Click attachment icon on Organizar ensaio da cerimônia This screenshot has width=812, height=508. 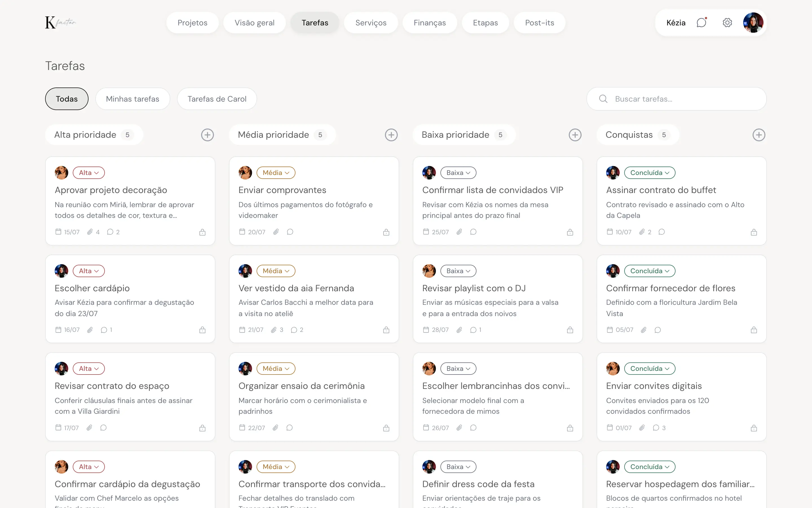[275, 428]
